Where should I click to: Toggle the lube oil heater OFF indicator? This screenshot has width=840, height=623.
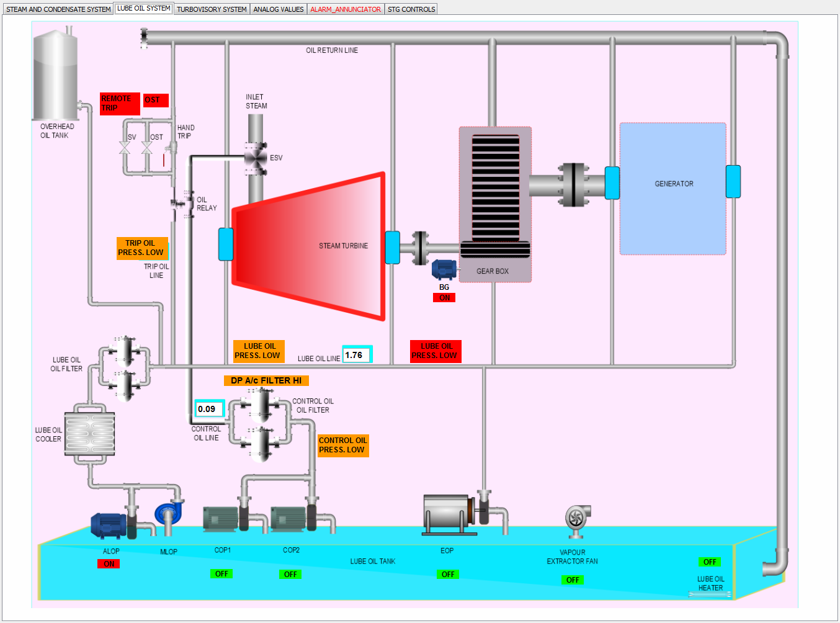(x=709, y=562)
